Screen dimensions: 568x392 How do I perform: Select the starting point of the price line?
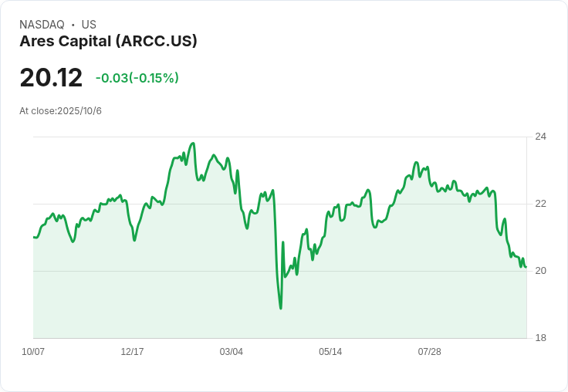[x=34, y=237]
